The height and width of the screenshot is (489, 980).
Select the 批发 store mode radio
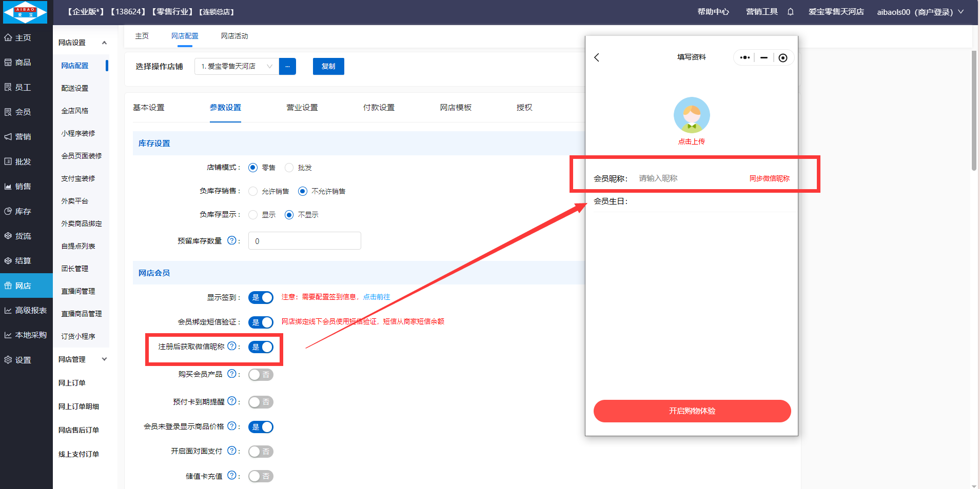point(289,168)
